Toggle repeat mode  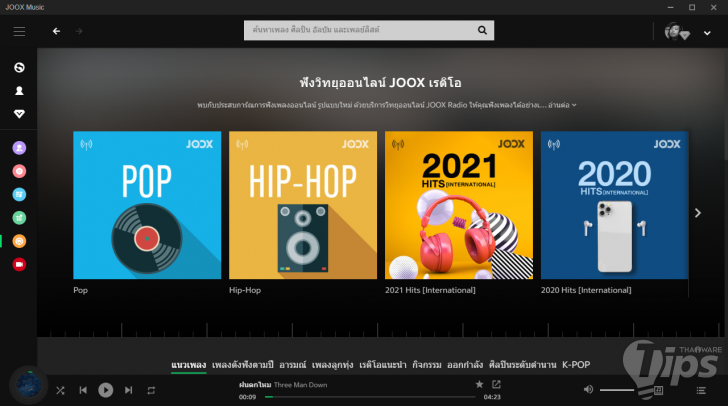coord(151,391)
